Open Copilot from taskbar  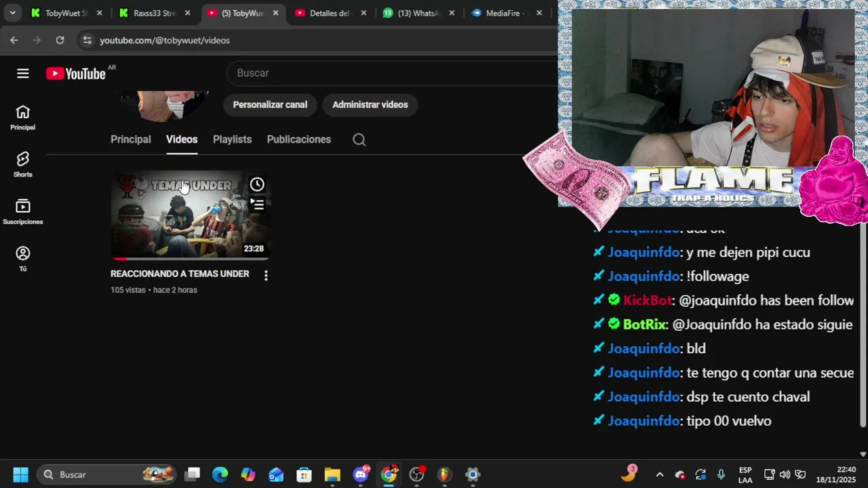click(248, 474)
